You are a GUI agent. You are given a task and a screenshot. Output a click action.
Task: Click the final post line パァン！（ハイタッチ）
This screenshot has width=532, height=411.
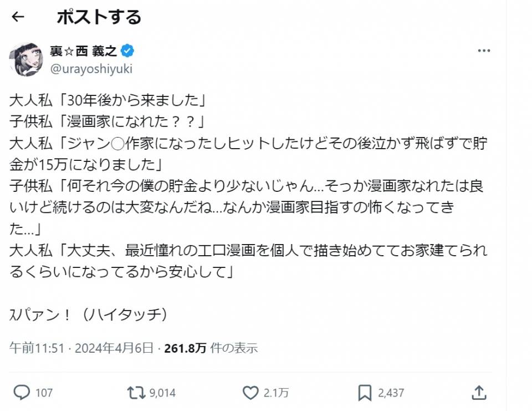89,314
